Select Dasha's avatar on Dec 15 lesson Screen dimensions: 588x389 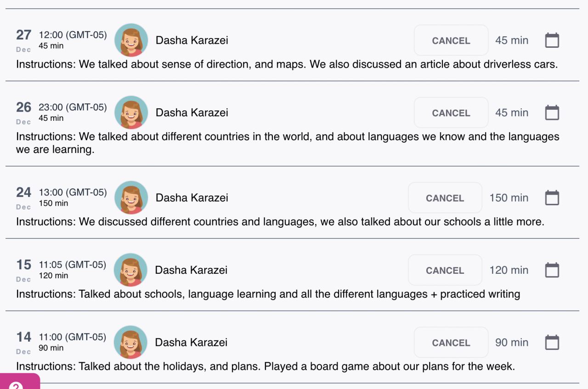click(x=130, y=270)
